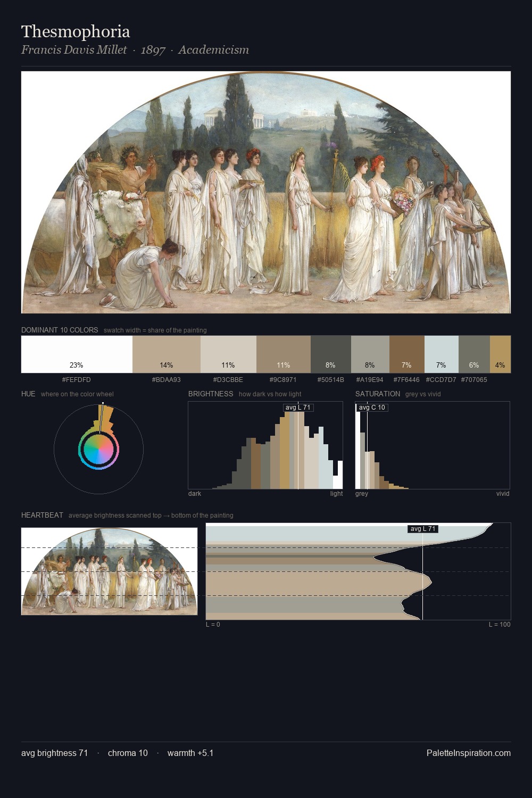Screen dimensions: 532x798
Task: Click the hex code #7F6446 label
Action: [406, 380]
